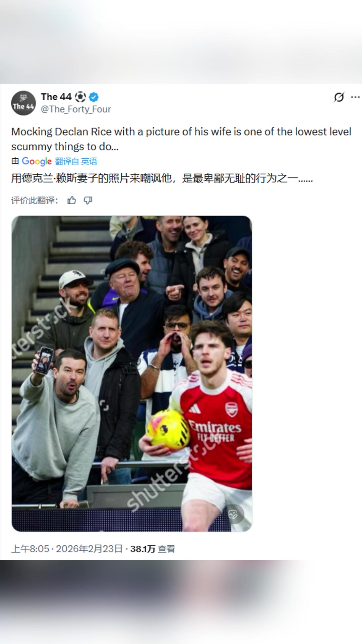This screenshot has height=644, width=362.
Task: Rate the translation with thumbs down
Action: click(x=88, y=201)
